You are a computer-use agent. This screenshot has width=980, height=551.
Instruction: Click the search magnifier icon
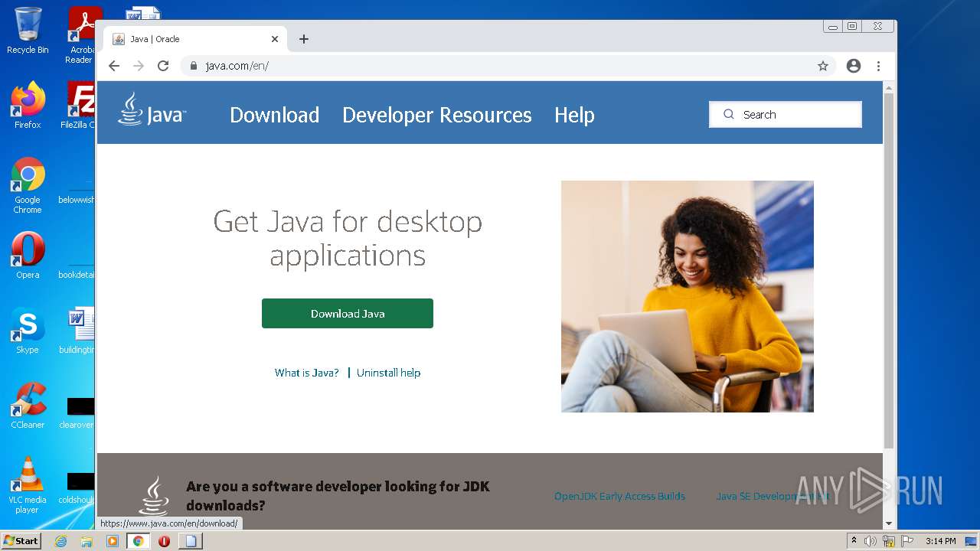[729, 114]
